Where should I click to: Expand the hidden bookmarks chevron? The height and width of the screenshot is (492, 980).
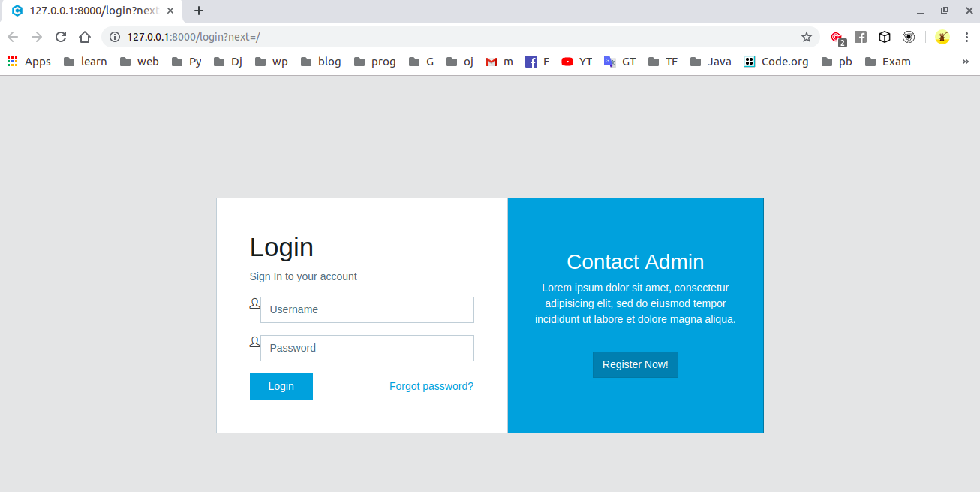pos(965,62)
